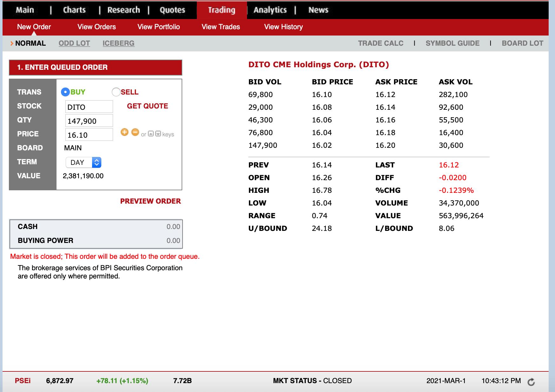
Task: Click the PRICE input field
Action: pos(89,135)
